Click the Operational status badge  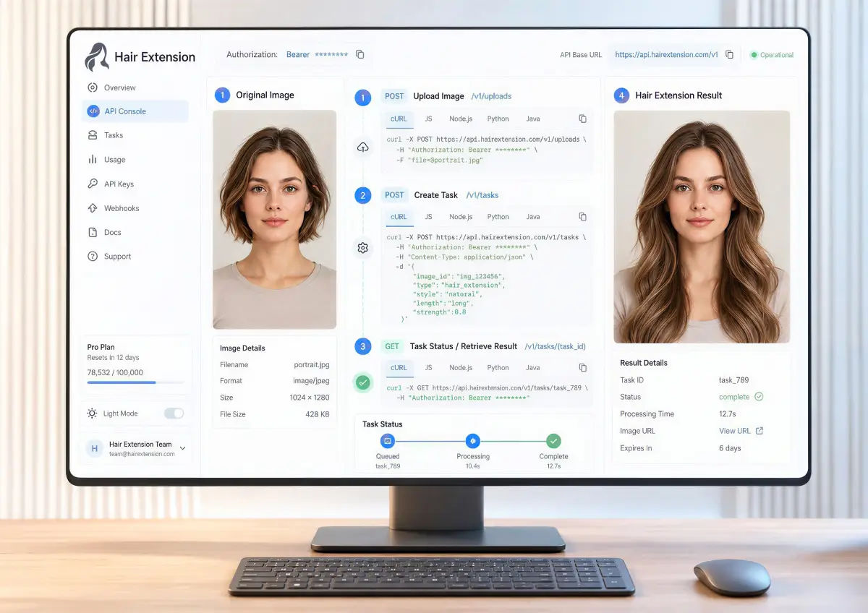pos(772,55)
